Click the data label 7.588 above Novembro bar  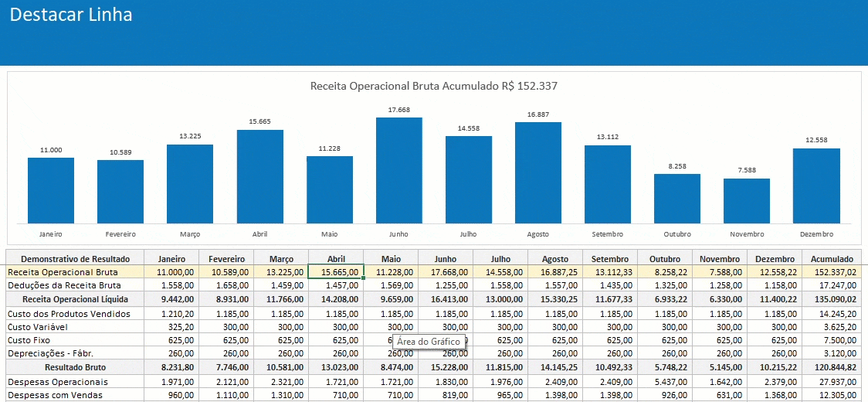point(747,170)
